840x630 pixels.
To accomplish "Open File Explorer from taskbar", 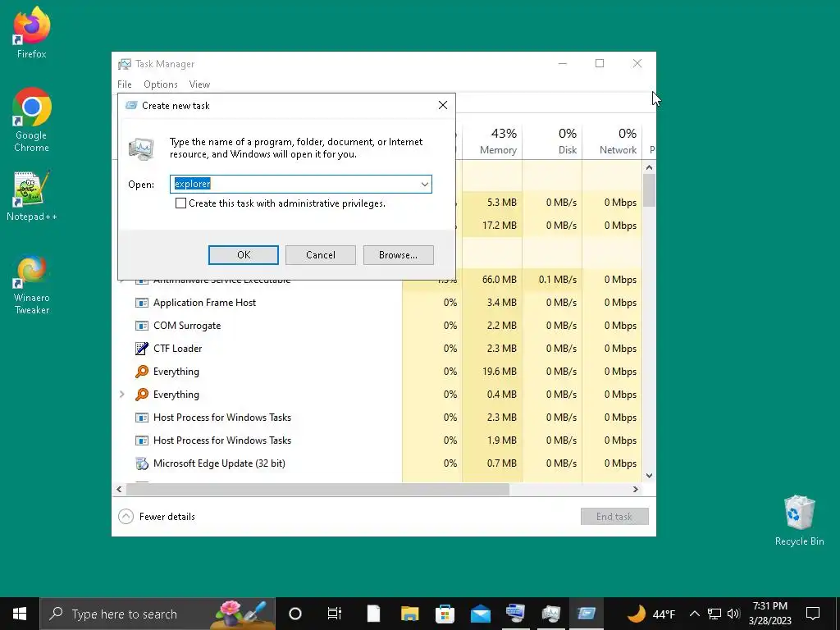I will (x=410, y=614).
